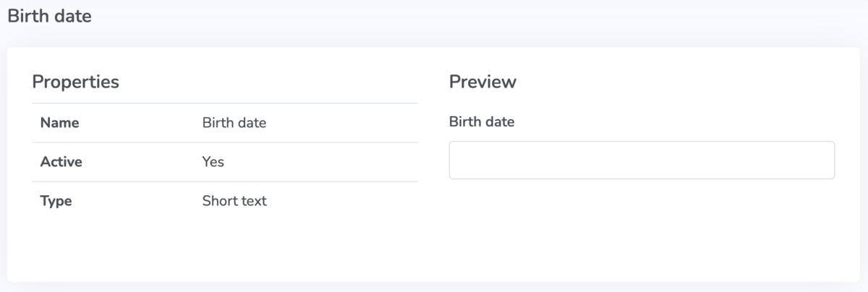Image resolution: width=868 pixels, height=292 pixels.
Task: Click the Preview section heading
Action: pyautogui.click(x=482, y=82)
